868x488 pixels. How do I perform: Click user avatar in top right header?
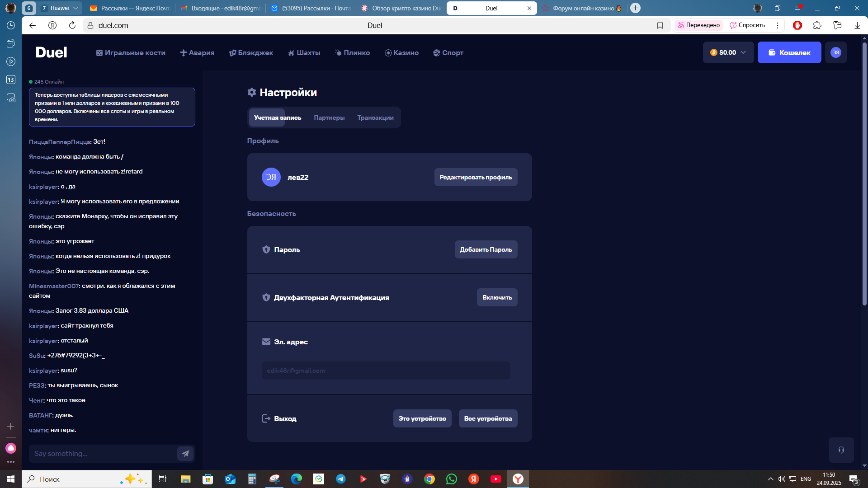(835, 52)
